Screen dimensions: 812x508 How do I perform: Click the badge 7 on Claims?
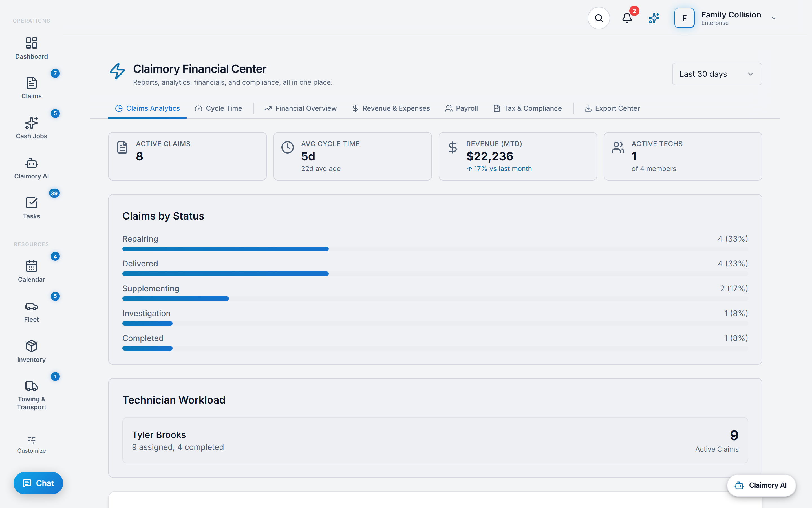pos(55,73)
